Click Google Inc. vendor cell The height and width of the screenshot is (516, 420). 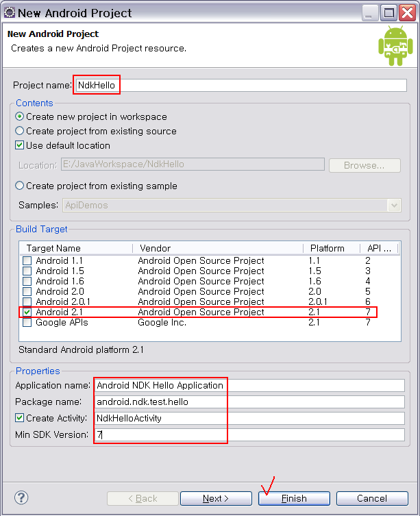tap(162, 322)
